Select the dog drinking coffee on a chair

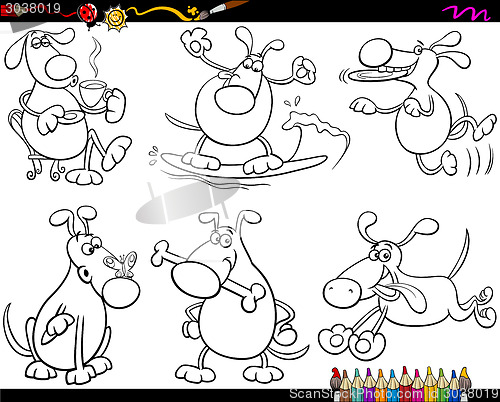(67, 106)
